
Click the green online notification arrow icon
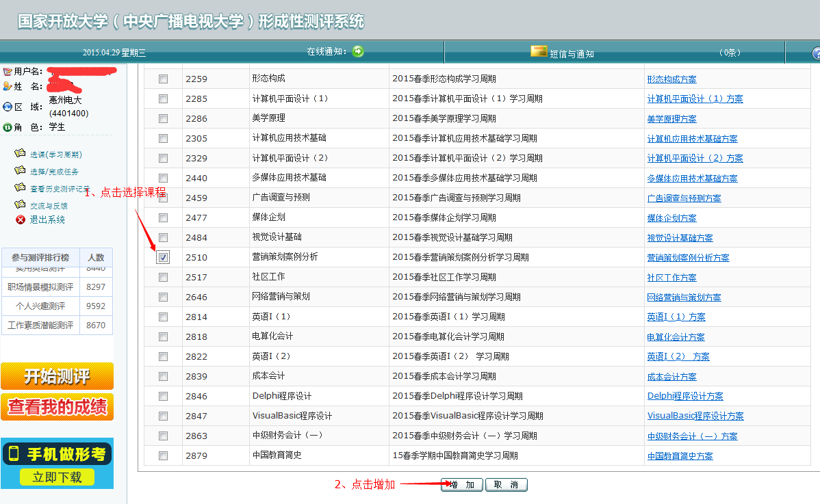[x=357, y=52]
